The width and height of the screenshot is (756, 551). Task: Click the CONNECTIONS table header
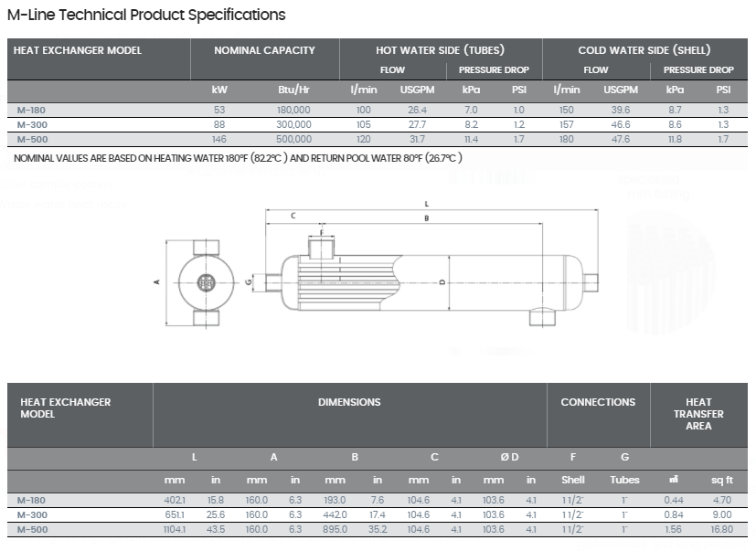598,402
